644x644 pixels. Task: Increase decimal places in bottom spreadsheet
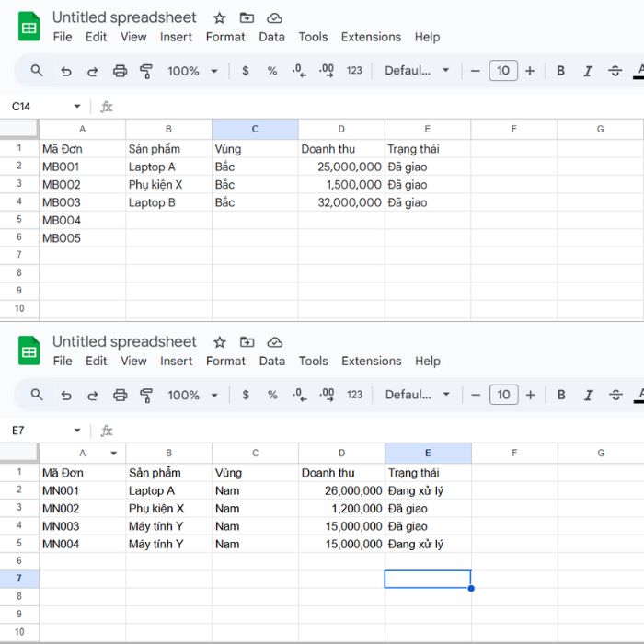[x=327, y=395]
